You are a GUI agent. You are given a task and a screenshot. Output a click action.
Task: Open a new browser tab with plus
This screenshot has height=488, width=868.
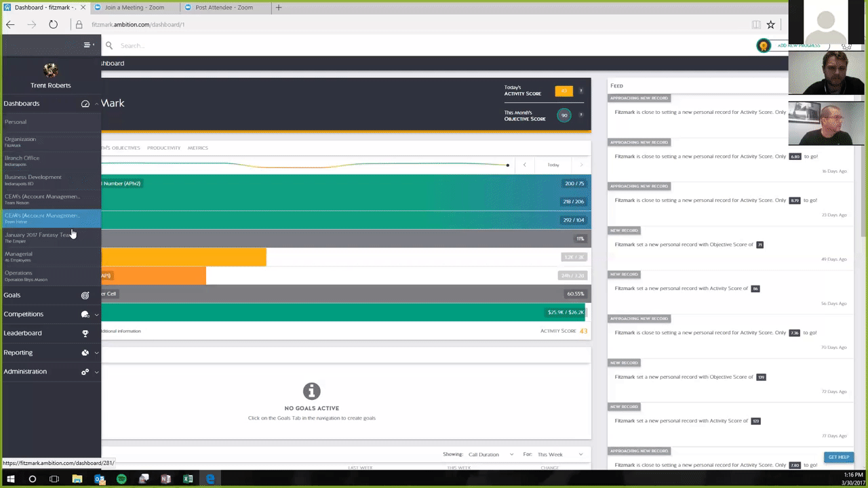pos(279,7)
